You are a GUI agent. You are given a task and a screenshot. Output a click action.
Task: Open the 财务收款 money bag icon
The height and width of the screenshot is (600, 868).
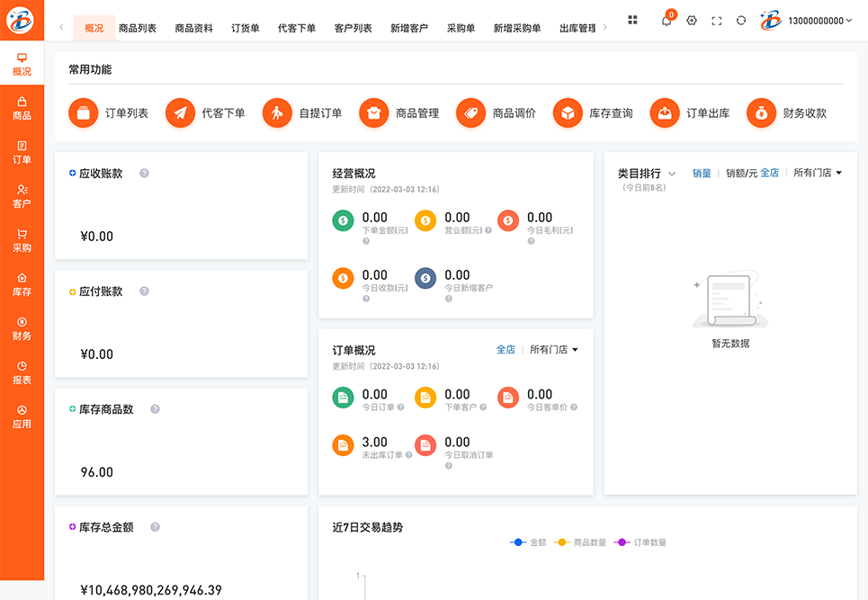(761, 113)
